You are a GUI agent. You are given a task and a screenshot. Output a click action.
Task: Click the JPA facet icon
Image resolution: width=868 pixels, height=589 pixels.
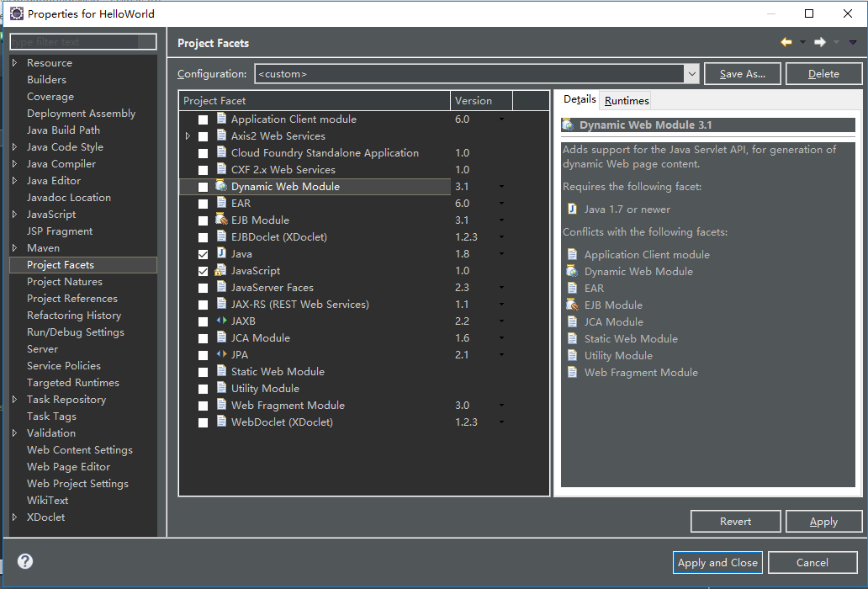pos(221,354)
